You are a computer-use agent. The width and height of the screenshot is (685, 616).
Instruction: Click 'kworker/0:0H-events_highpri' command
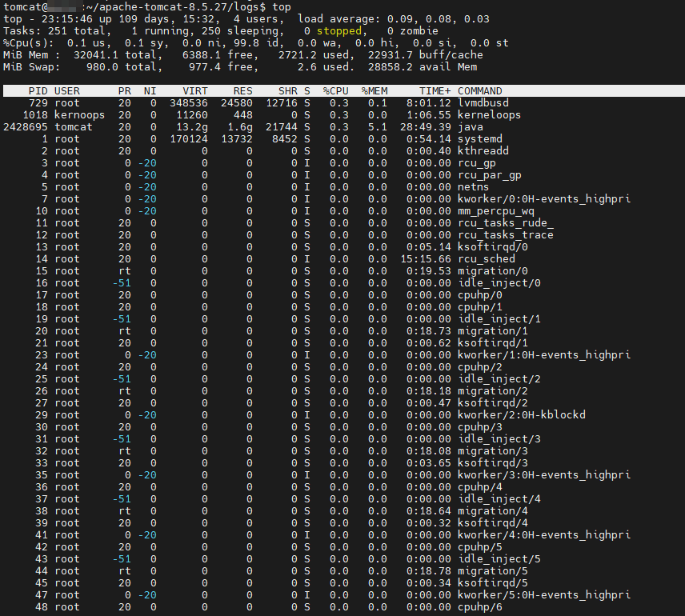coord(544,199)
